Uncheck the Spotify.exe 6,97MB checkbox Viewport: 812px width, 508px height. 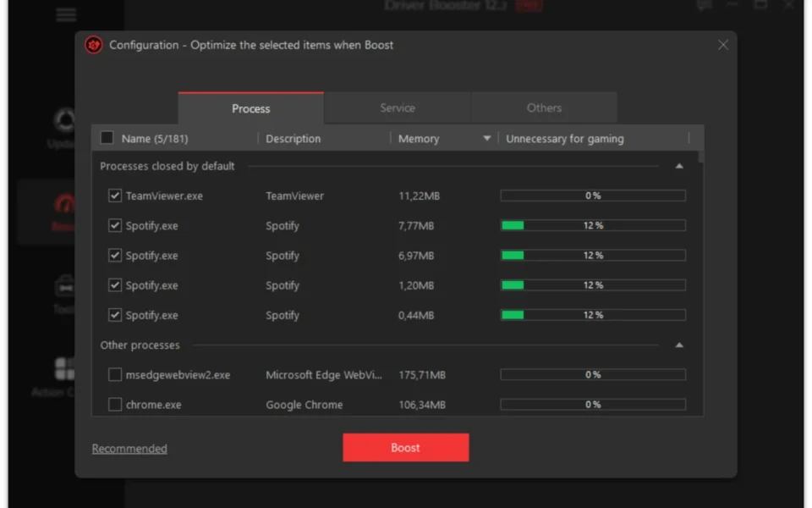pos(114,255)
